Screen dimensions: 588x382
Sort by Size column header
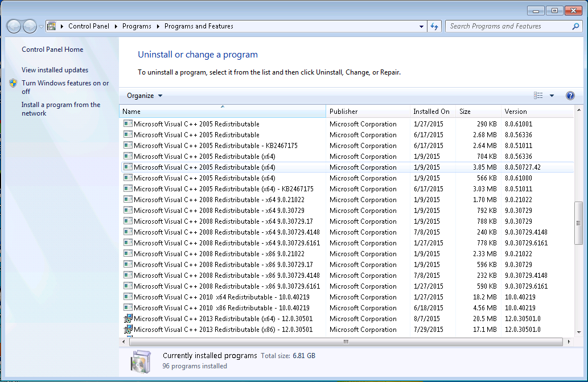tap(478, 112)
